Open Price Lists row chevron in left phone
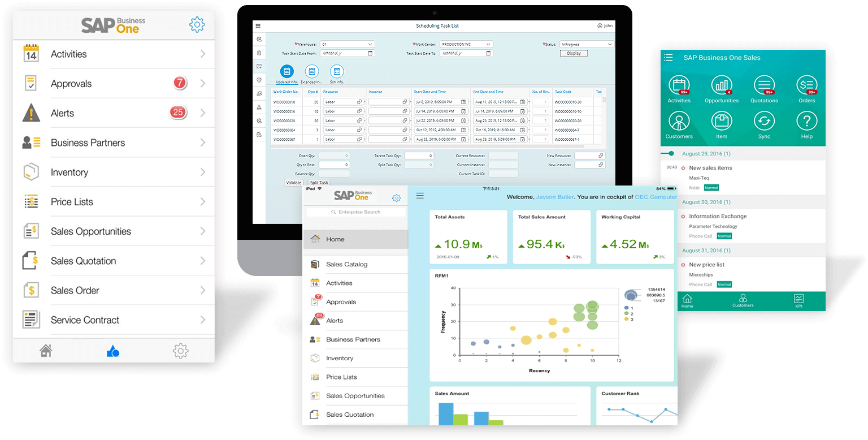 (203, 202)
